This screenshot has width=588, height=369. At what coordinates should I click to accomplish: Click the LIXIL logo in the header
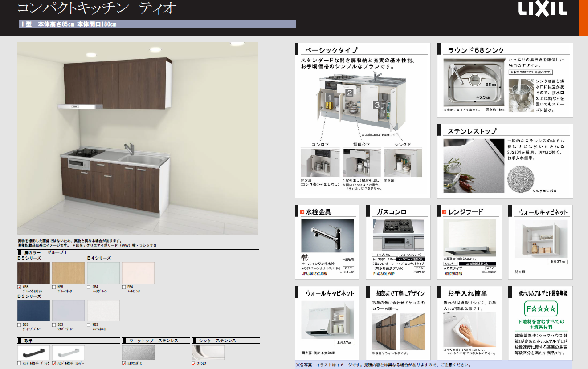pos(541,9)
